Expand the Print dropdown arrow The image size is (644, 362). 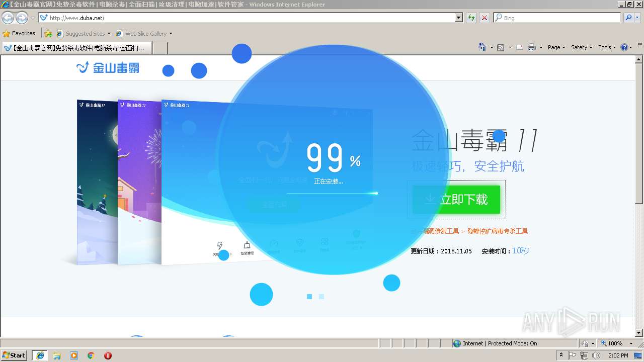pyautogui.click(x=541, y=47)
